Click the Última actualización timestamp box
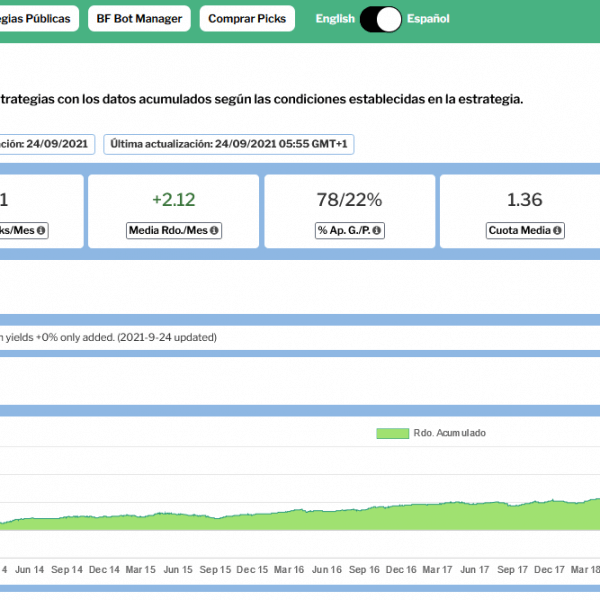 [x=229, y=144]
